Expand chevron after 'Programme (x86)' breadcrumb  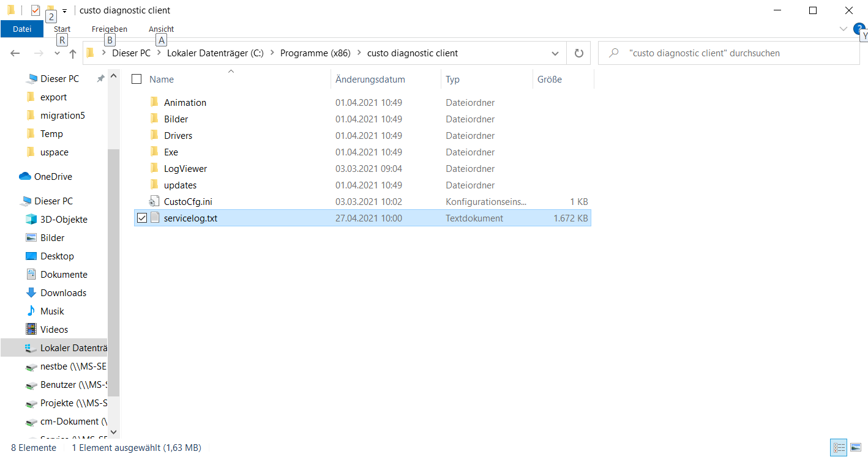pos(359,53)
